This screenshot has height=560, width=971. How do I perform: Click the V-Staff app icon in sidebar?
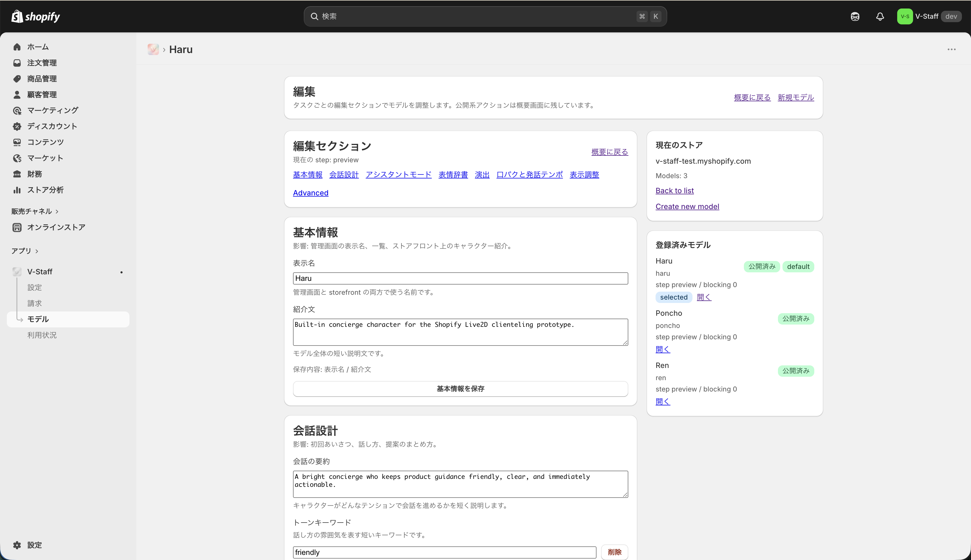click(17, 272)
